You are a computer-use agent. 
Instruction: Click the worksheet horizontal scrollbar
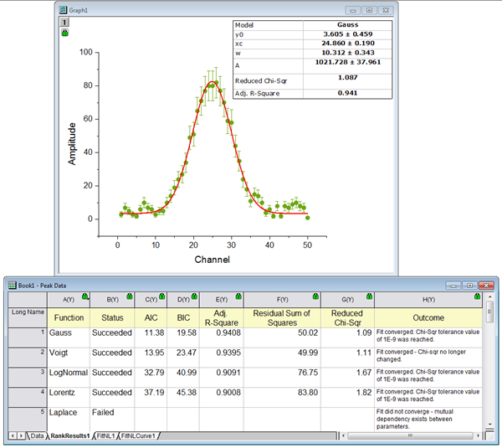point(410,436)
